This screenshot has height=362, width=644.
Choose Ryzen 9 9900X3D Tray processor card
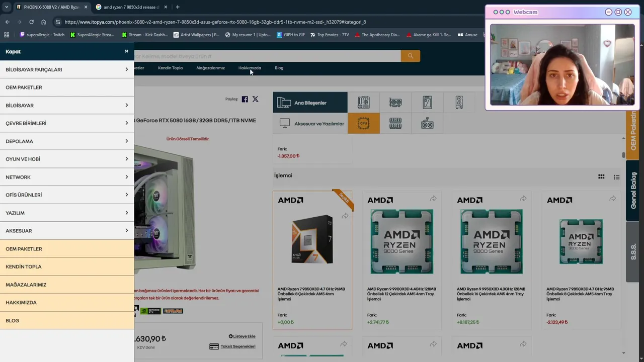click(x=402, y=260)
